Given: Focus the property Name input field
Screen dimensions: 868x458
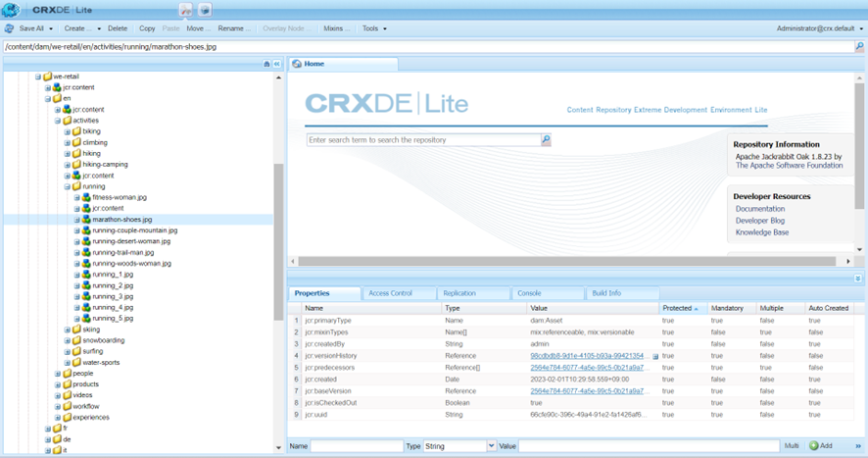Looking at the screenshot, I should coord(357,446).
